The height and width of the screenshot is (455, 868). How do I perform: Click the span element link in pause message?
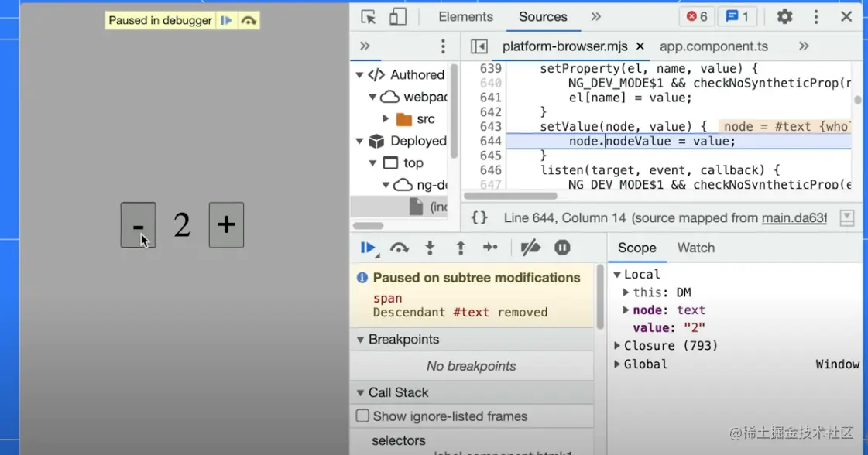click(x=387, y=298)
